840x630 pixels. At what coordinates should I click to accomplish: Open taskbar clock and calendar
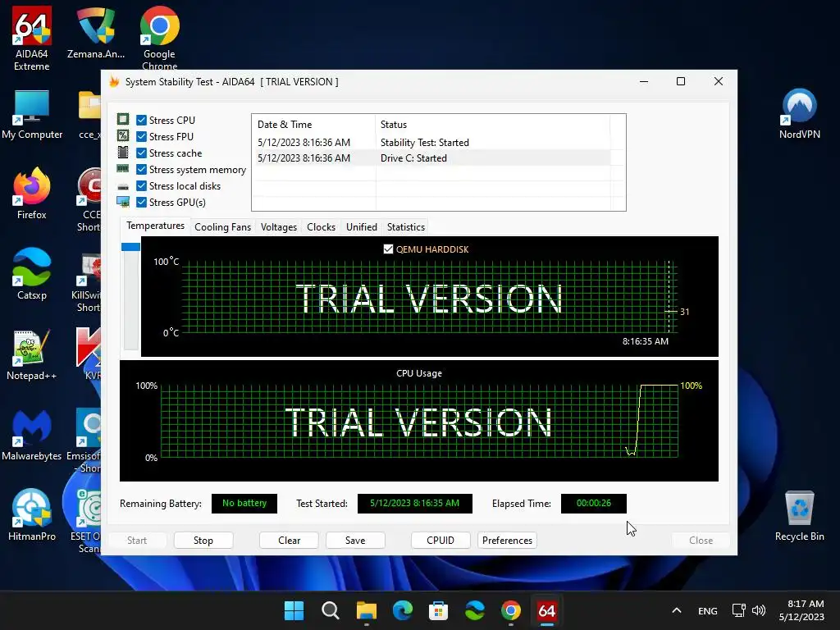801,610
